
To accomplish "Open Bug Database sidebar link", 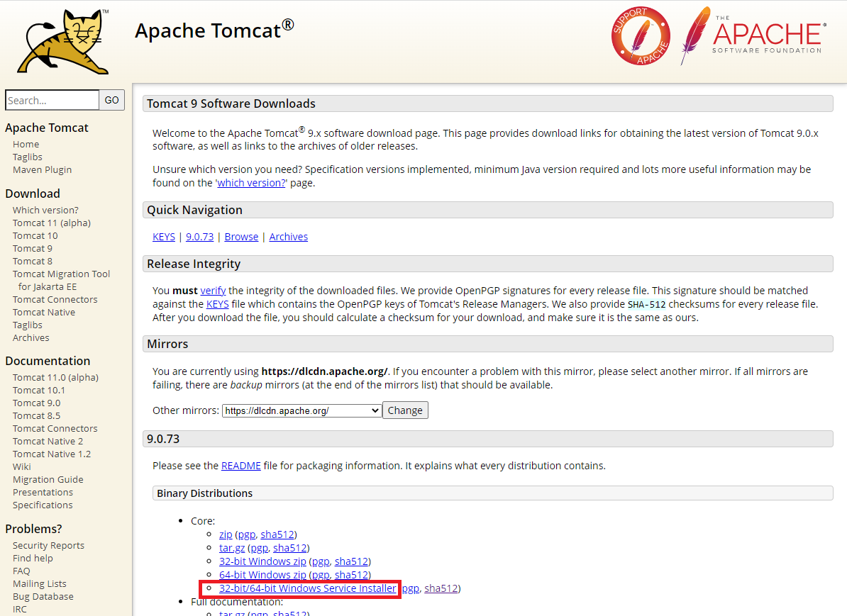I will [43, 597].
